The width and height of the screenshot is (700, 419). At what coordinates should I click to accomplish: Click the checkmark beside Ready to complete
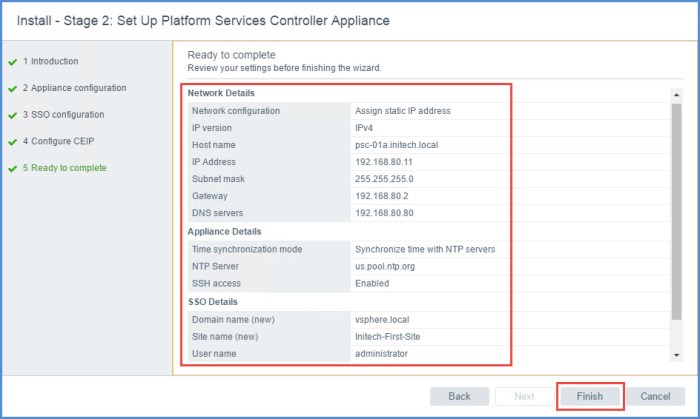tap(12, 168)
